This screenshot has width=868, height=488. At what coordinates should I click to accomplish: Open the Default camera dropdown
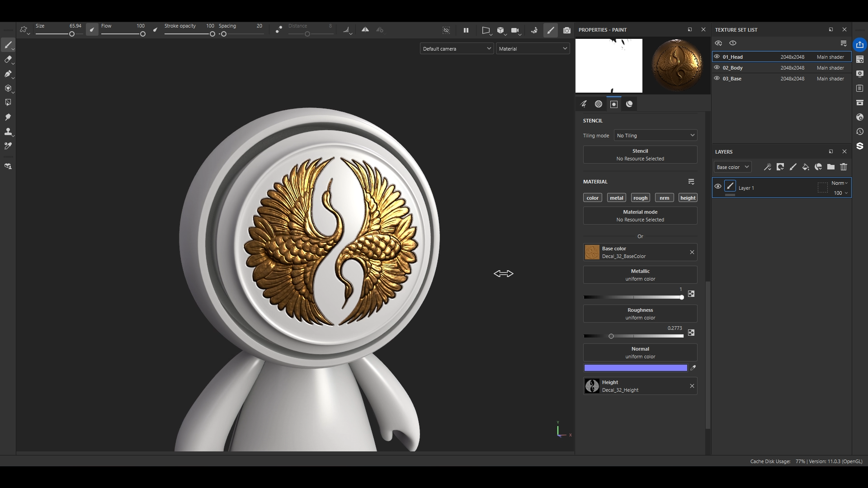457,49
